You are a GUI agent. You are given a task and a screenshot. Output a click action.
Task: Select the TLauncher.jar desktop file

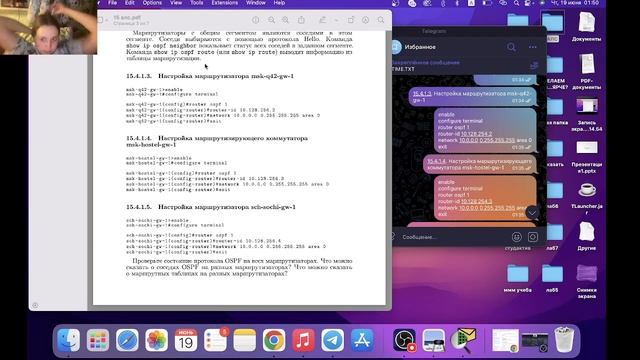click(x=587, y=198)
